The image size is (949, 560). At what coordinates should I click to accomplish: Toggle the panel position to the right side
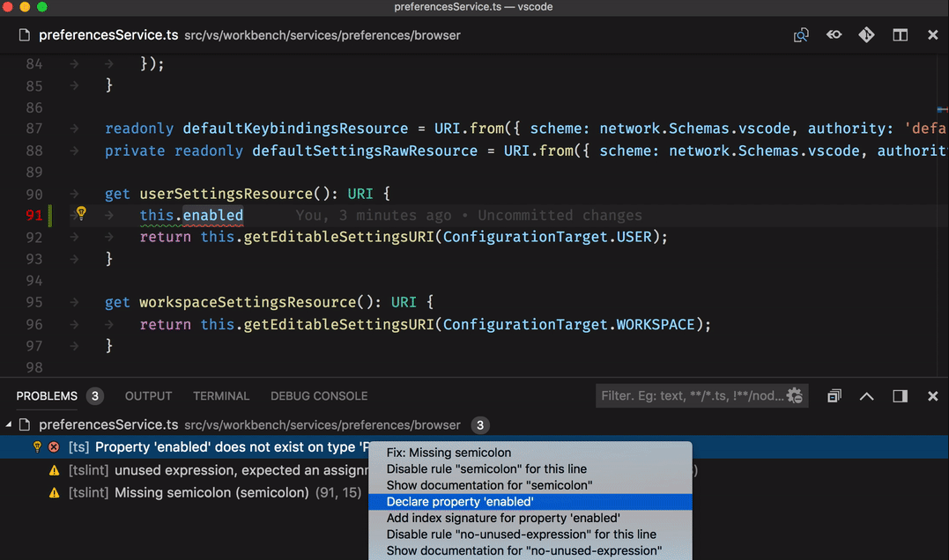(x=900, y=396)
